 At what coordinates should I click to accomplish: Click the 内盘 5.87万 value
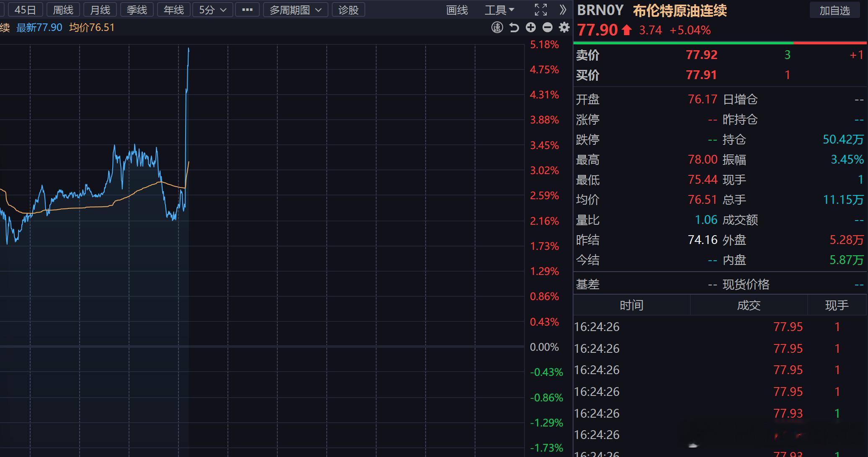point(846,260)
